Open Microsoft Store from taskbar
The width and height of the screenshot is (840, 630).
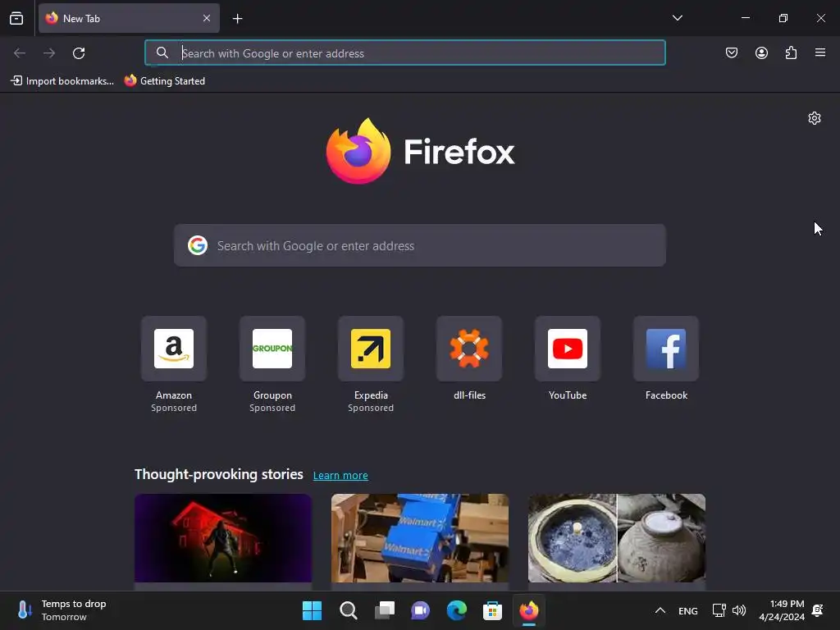pyautogui.click(x=492, y=610)
